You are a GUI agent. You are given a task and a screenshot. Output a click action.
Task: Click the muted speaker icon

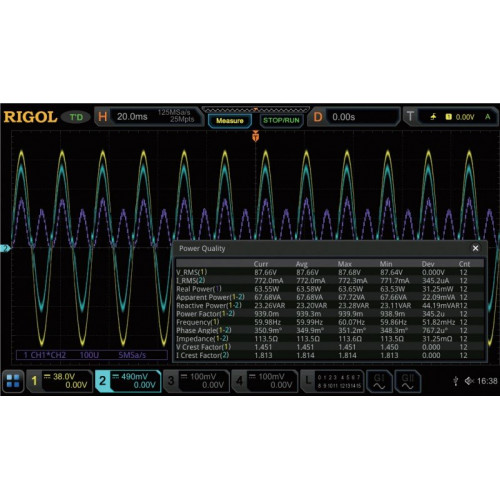coord(469,381)
